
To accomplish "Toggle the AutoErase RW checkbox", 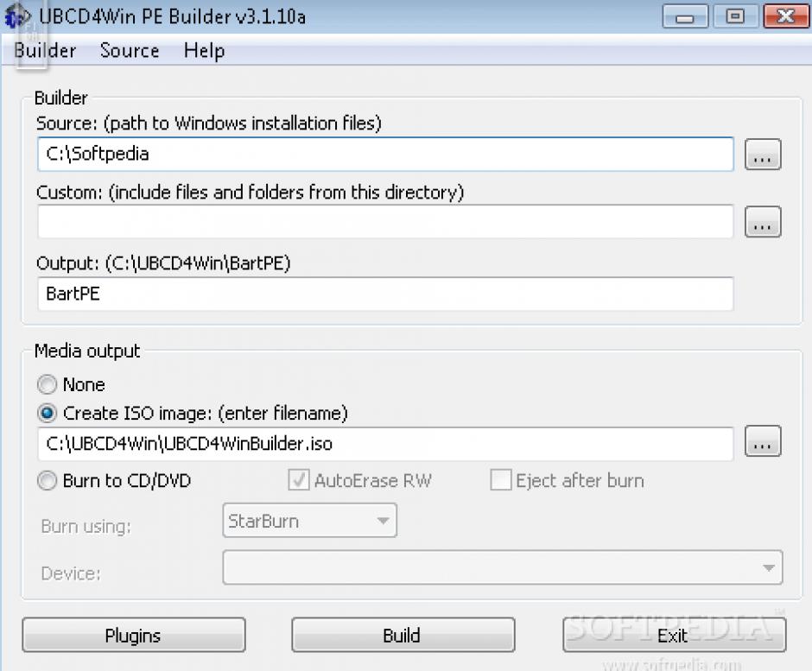I will tap(299, 480).
